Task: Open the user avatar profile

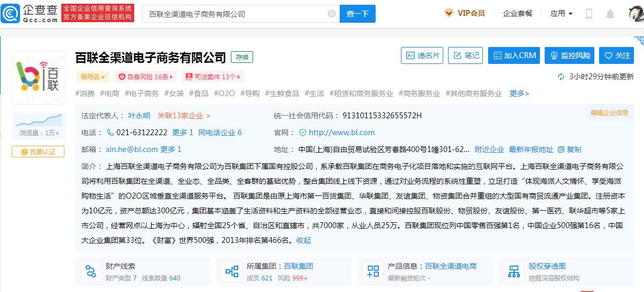Action: click(636, 14)
